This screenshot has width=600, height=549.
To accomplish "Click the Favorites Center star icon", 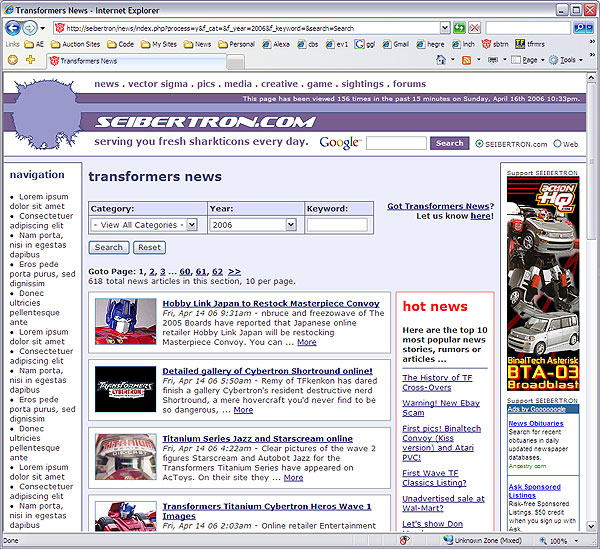I will [x=13, y=60].
